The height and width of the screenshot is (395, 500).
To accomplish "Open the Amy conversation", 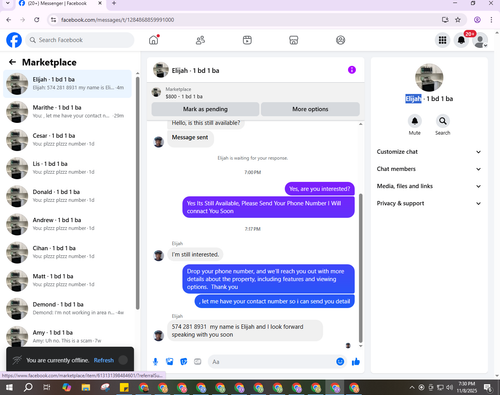I will pyautogui.click(x=68, y=336).
